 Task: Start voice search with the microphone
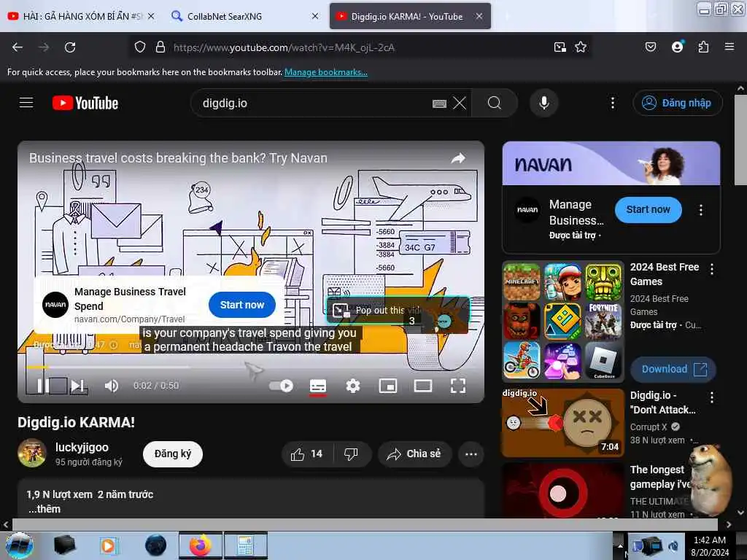click(x=543, y=103)
